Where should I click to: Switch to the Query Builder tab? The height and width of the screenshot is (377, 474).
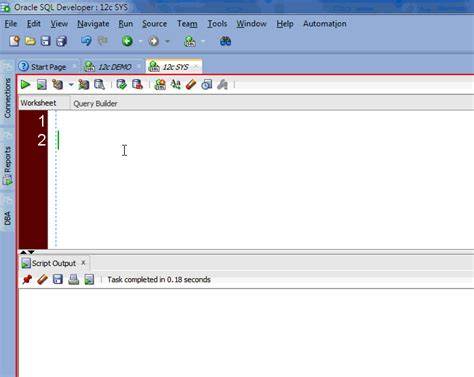(x=95, y=103)
